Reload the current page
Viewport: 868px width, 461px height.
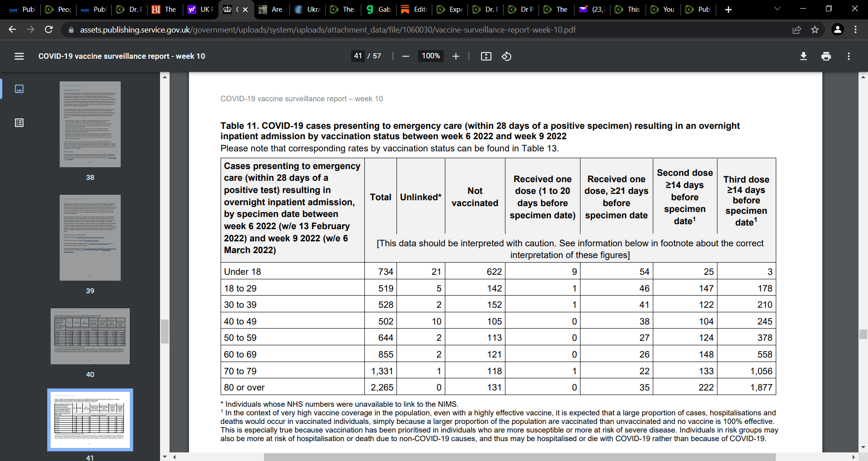point(49,30)
